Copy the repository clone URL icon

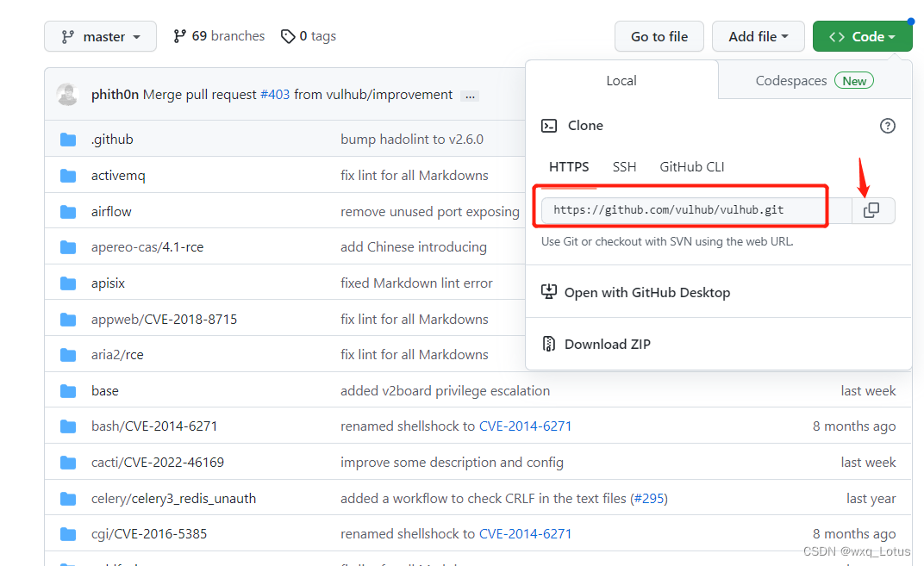[x=871, y=210]
